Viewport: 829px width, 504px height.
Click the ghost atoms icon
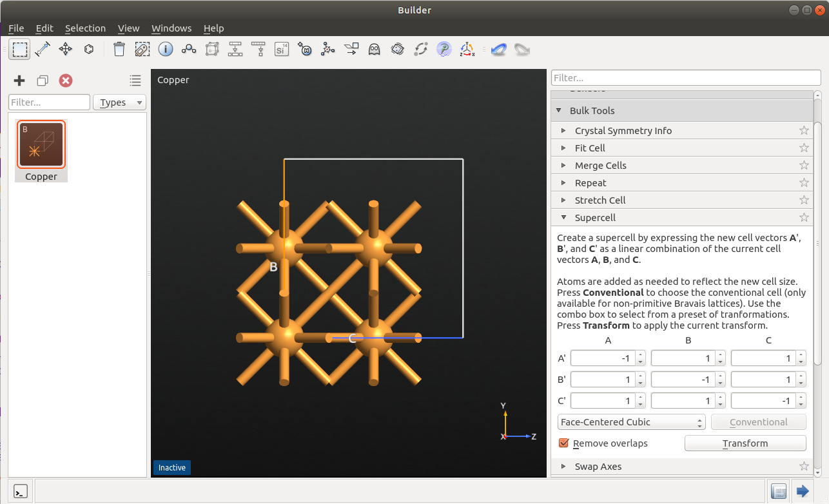(374, 49)
